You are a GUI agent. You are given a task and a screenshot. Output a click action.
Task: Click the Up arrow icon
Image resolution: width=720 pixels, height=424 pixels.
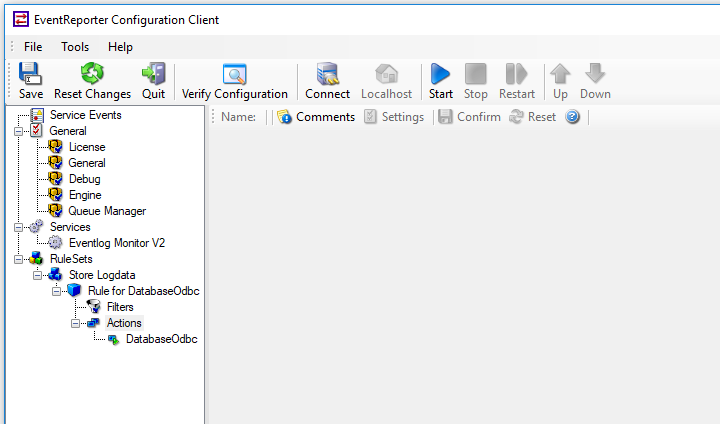pyautogui.click(x=560, y=73)
